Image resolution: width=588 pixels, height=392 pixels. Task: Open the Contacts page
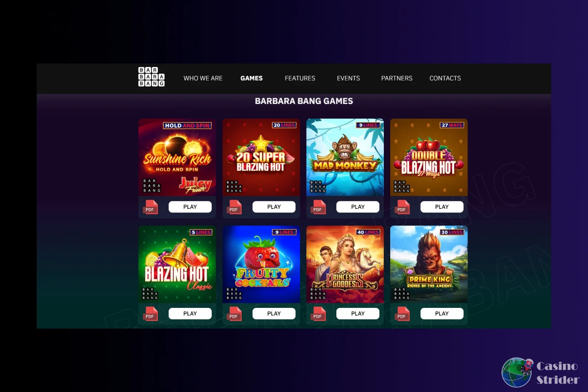click(445, 78)
